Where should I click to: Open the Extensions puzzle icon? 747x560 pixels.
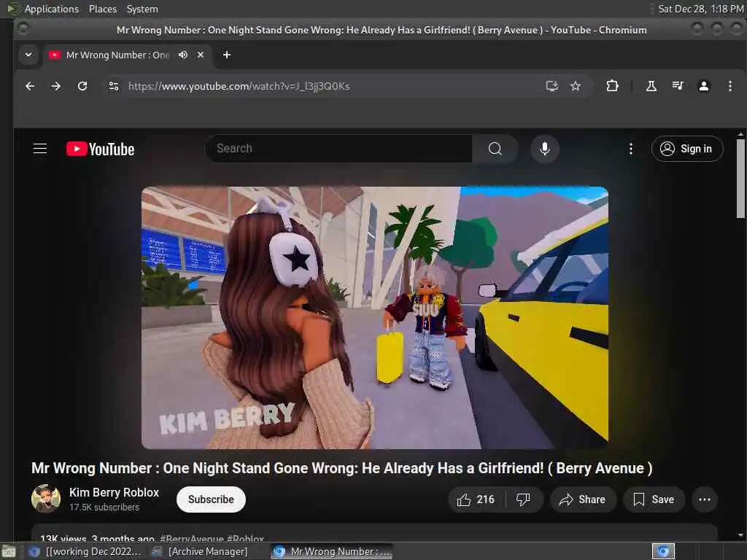[612, 86]
